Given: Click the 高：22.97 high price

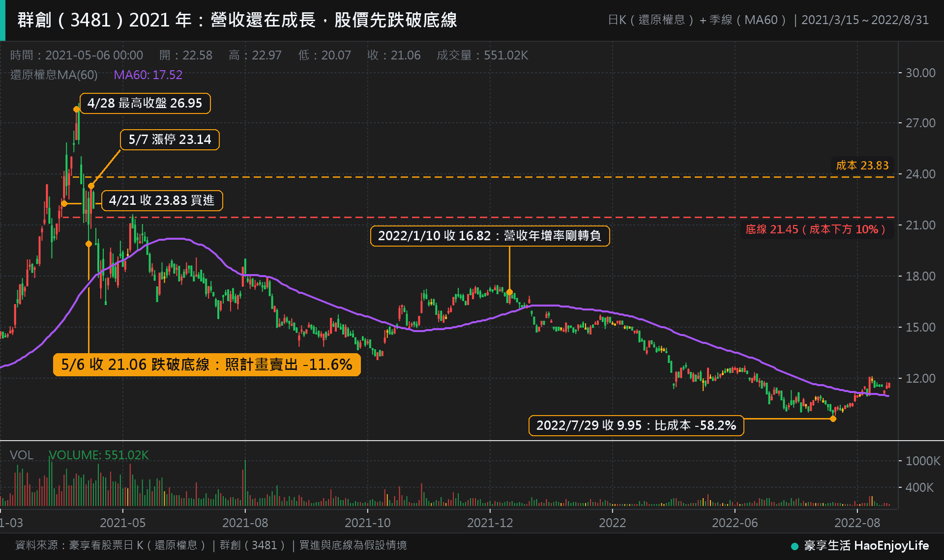Looking at the screenshot, I should pos(255,55).
